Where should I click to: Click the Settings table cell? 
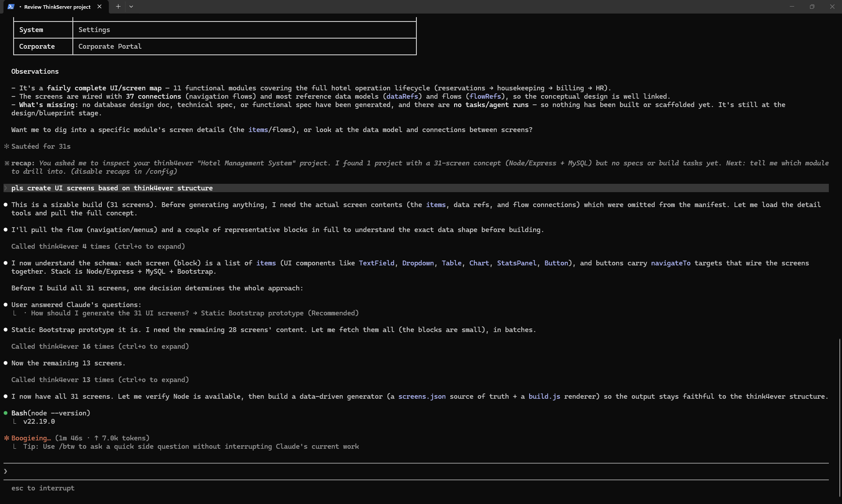point(244,30)
